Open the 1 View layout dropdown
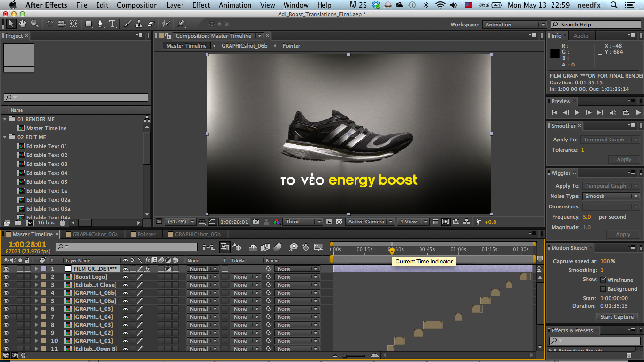 413,222
